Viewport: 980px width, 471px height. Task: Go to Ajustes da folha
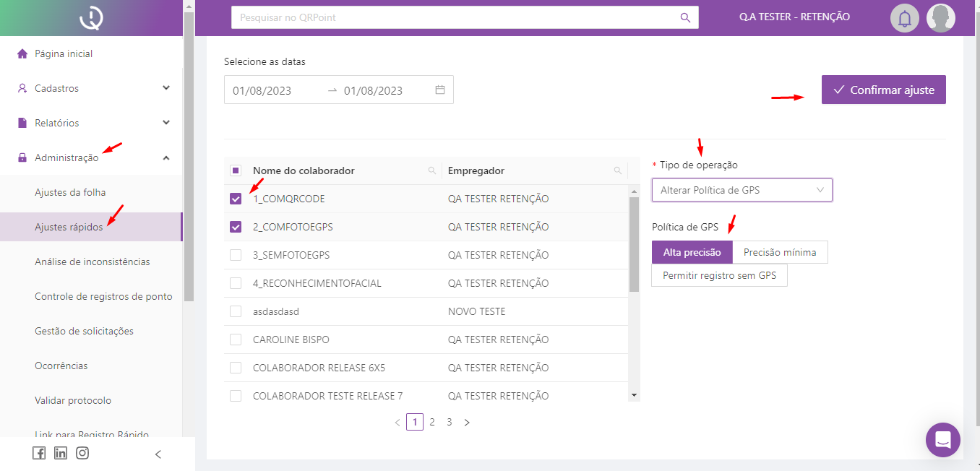click(70, 192)
